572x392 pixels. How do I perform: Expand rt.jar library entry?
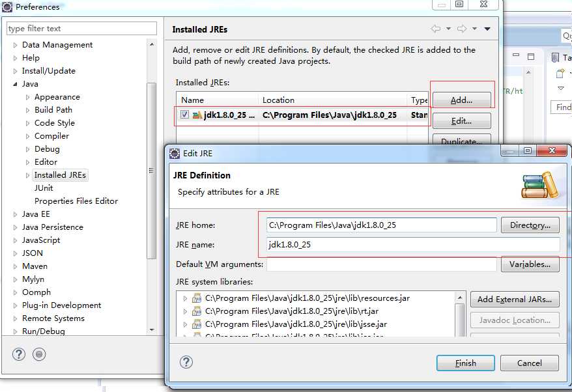[x=185, y=311]
